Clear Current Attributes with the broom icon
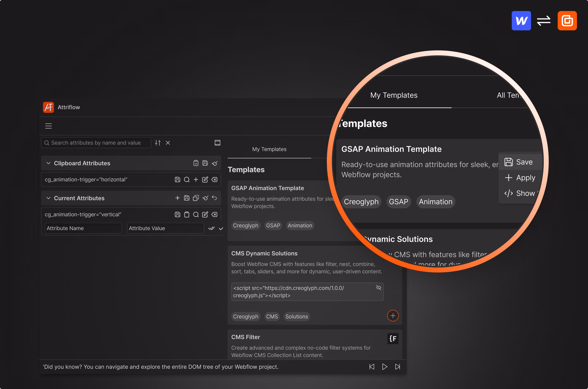 [x=205, y=198]
